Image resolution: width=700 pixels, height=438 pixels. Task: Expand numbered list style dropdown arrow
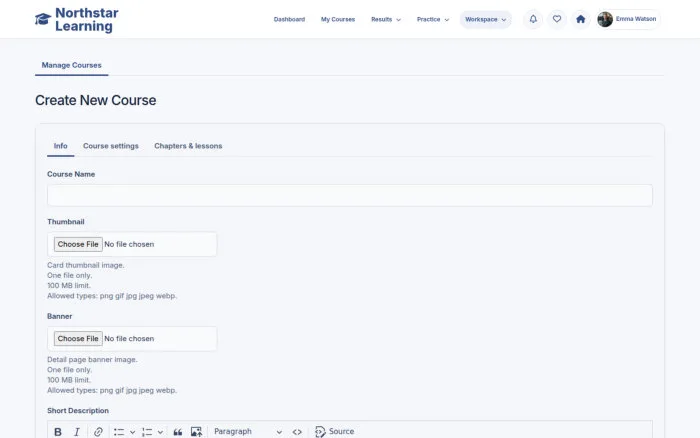[160, 432]
